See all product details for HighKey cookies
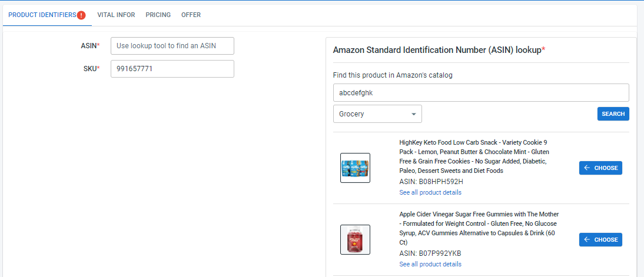This screenshot has height=277, width=644. [430, 192]
